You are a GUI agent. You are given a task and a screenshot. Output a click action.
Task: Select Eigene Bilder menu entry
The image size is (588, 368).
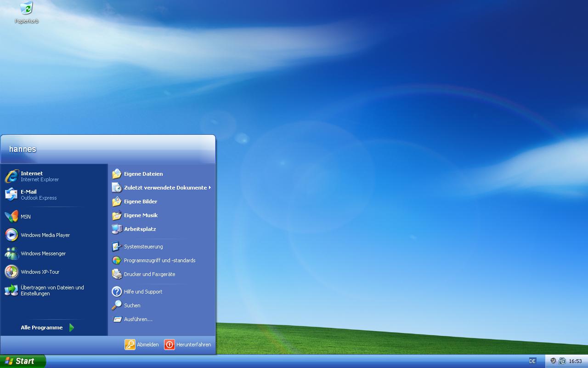pyautogui.click(x=140, y=201)
